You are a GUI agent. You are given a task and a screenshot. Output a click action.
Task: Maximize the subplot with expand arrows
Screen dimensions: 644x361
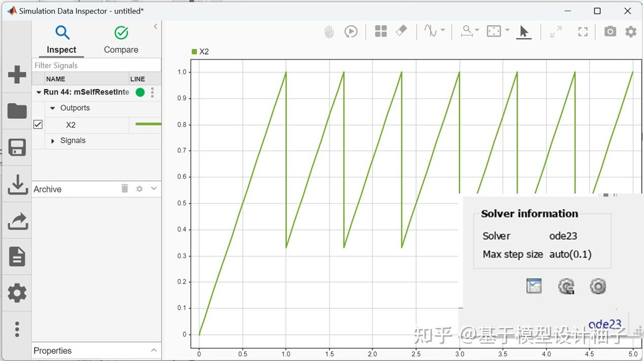556,31
